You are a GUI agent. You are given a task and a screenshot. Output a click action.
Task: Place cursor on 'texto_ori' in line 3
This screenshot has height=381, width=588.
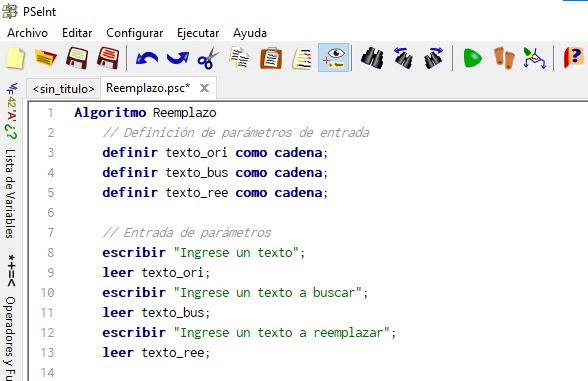coord(196,153)
